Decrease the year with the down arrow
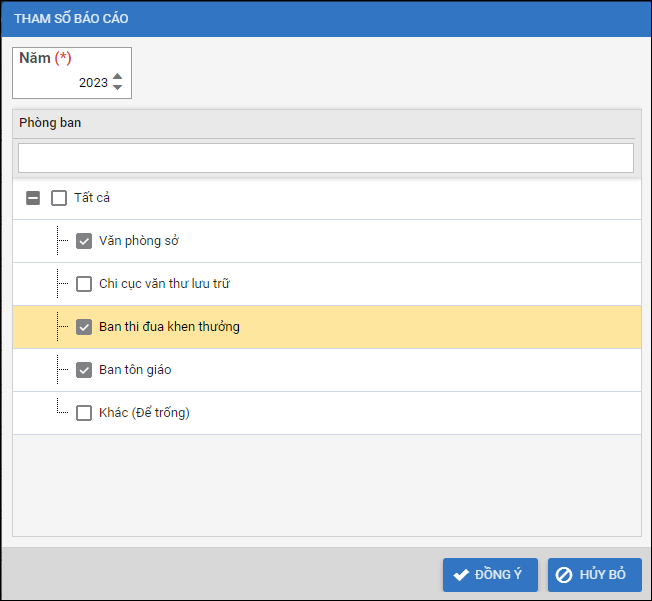This screenshot has width=652, height=601. pyautogui.click(x=118, y=88)
